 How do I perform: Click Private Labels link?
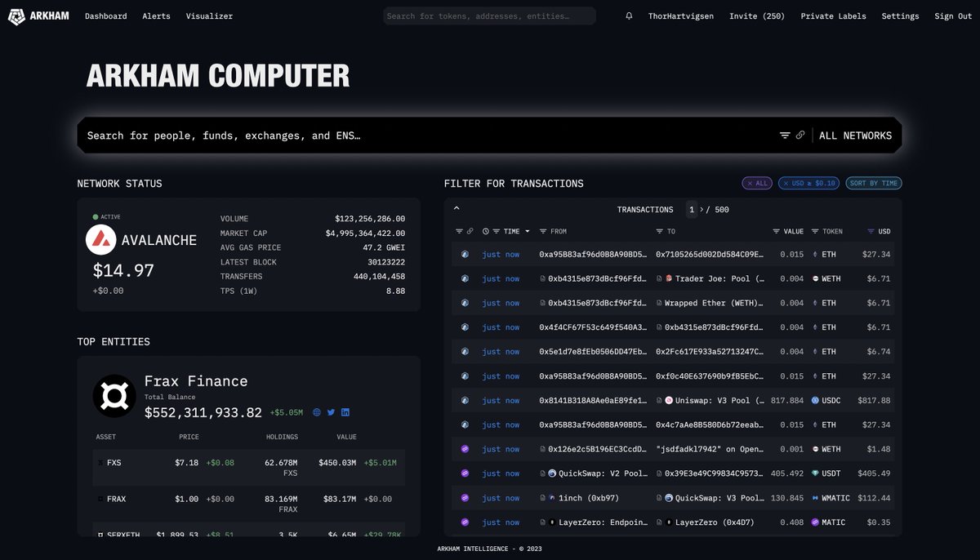(x=833, y=16)
